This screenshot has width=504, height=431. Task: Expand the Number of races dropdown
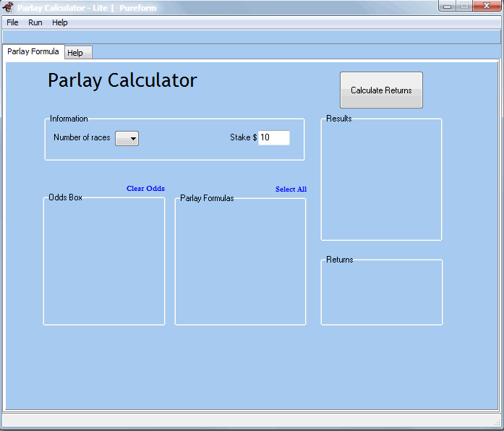coord(127,138)
